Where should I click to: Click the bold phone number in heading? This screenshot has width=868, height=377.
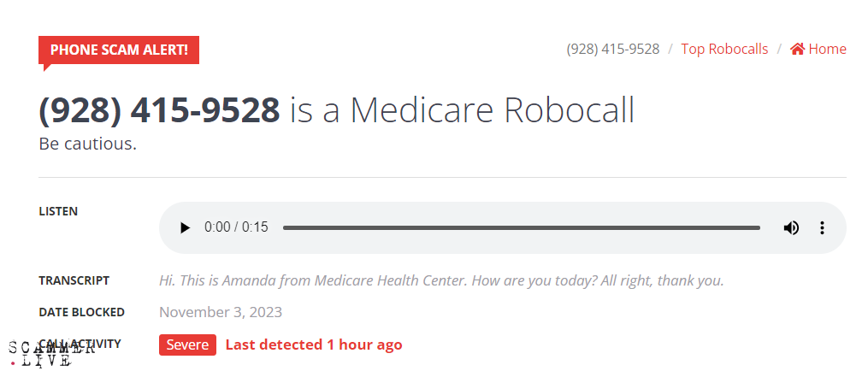pos(159,110)
